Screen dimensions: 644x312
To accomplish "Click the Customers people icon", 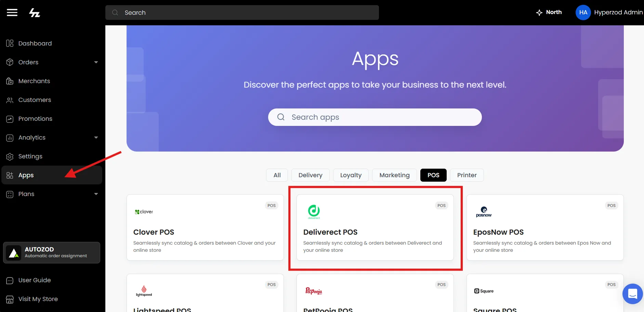I will 10,100.
